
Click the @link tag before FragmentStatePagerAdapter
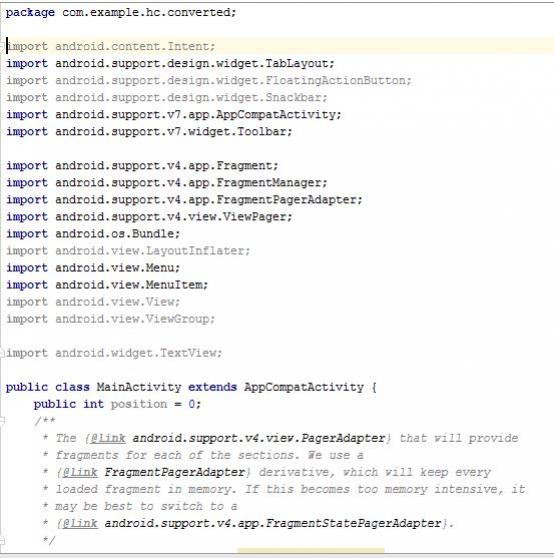(x=80, y=523)
